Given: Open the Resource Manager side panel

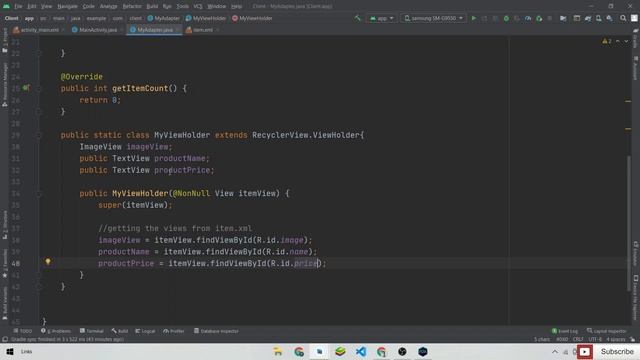Looking at the screenshot, I should (x=4, y=85).
